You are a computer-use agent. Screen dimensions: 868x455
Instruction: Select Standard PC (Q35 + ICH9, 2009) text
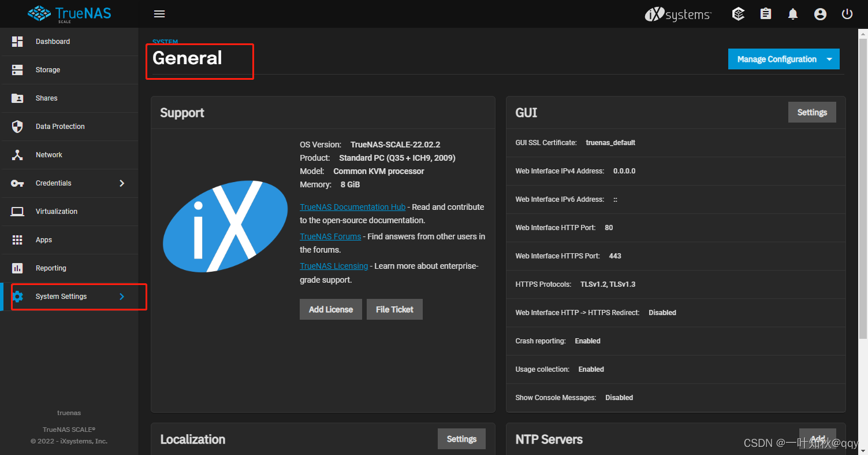pyautogui.click(x=397, y=158)
